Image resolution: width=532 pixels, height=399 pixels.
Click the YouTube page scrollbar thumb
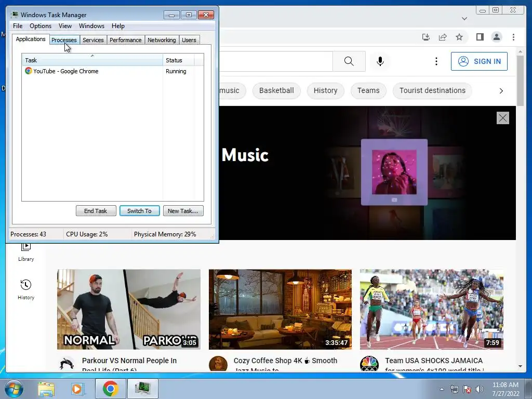point(520,81)
